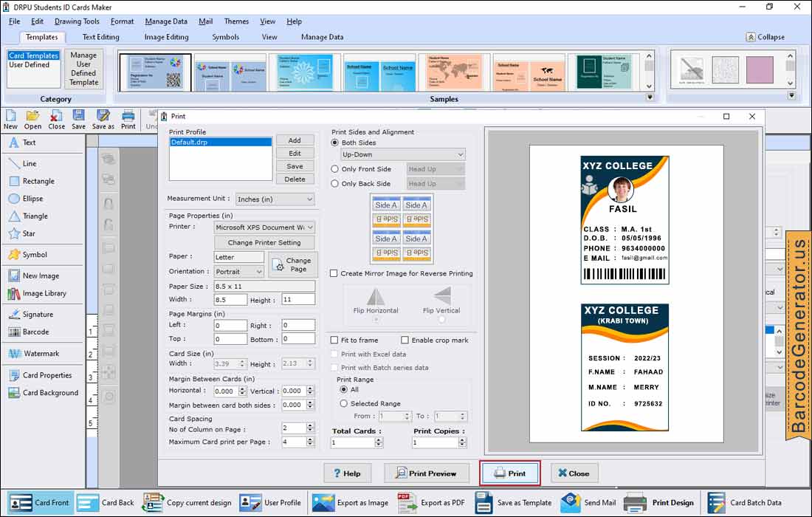The width and height of the screenshot is (812, 517).
Task: Click the Open file toolbar icon
Action: coord(32,120)
